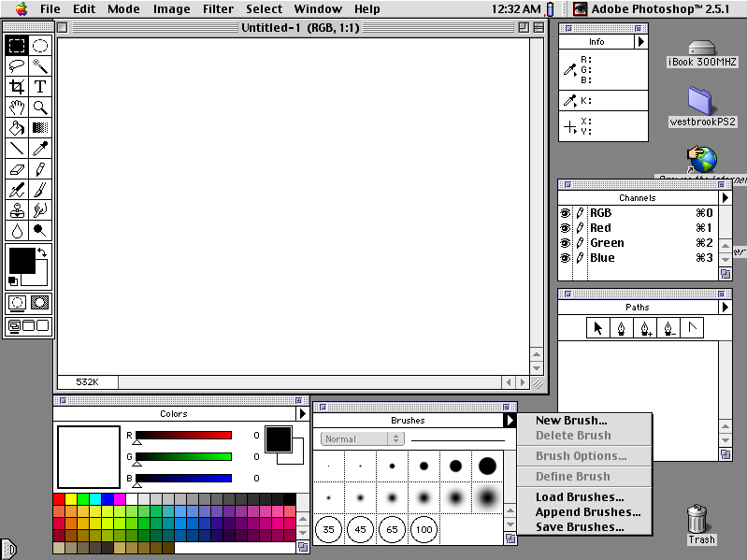This screenshot has height=560, width=747.
Task: Switch to standard window screen mode
Action: 15,325
